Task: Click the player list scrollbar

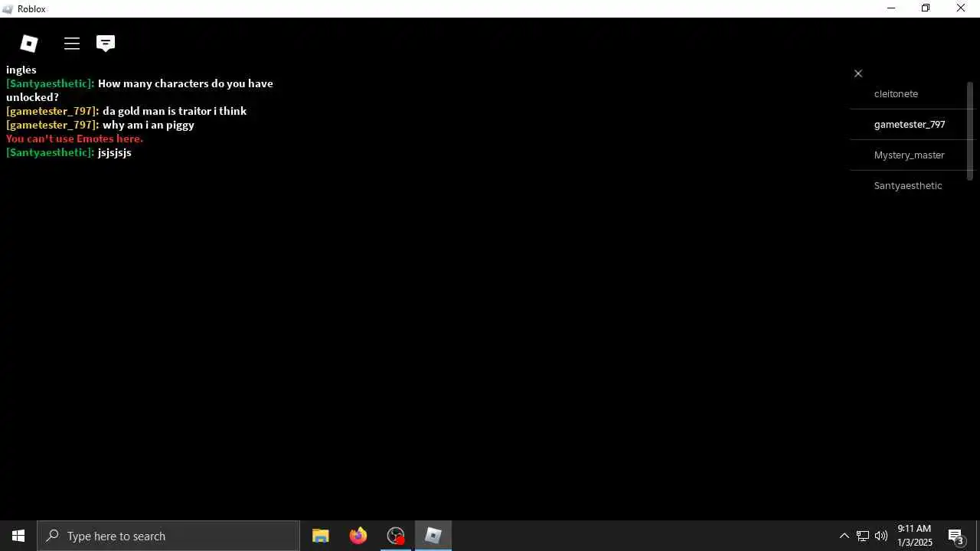Action: pos(970,131)
